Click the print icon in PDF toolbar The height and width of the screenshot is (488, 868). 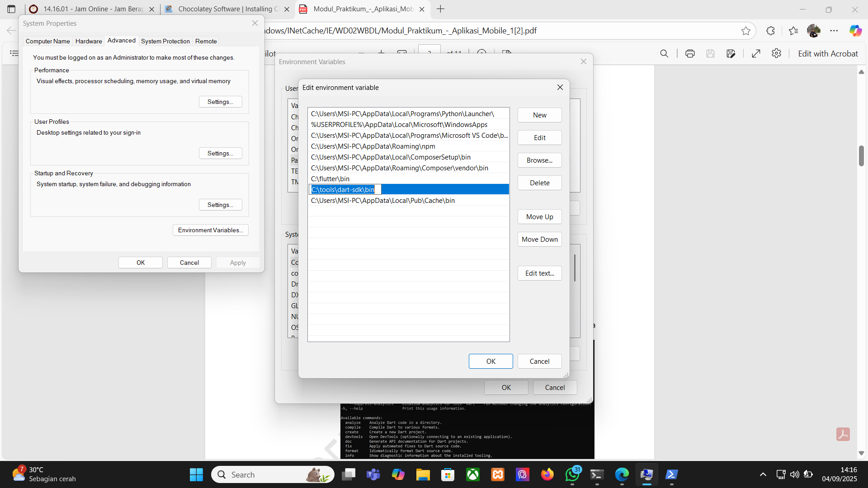tap(690, 54)
